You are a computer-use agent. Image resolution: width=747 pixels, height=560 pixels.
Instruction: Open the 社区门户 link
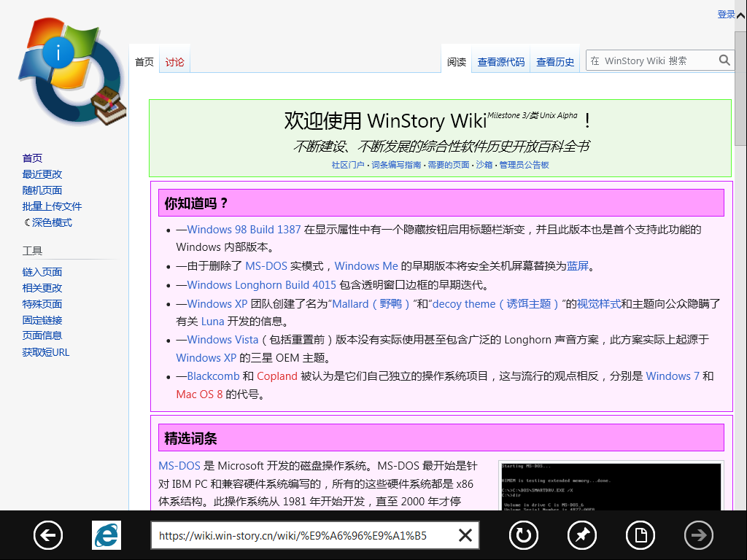pyautogui.click(x=348, y=165)
